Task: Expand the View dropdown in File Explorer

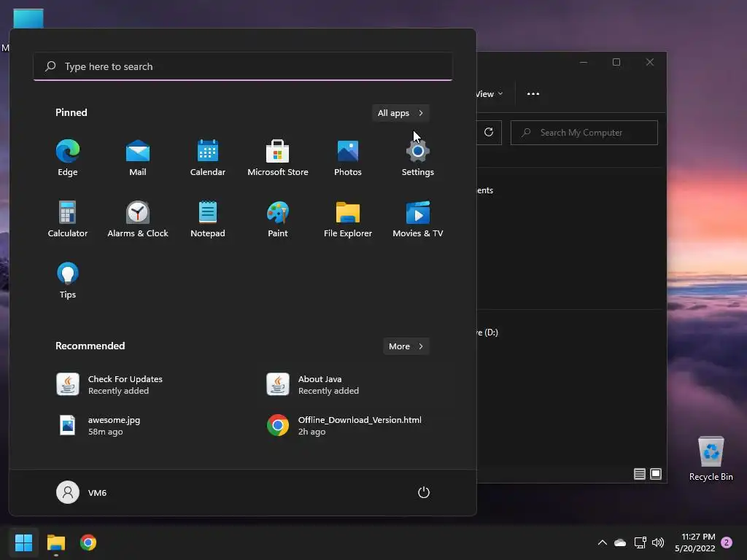Action: tap(489, 94)
